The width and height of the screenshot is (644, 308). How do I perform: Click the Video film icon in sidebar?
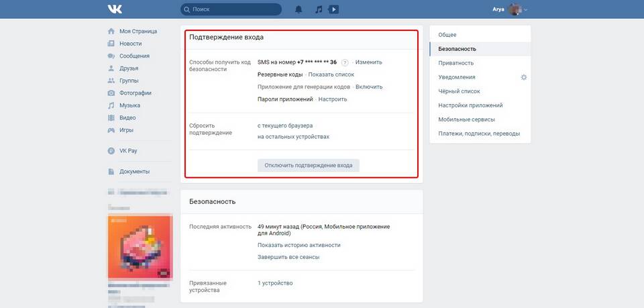click(111, 117)
